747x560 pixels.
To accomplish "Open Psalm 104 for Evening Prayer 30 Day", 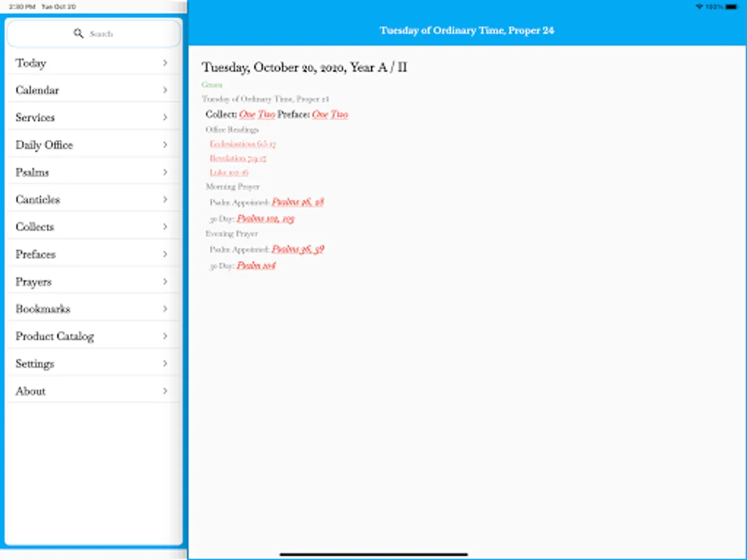I will click(x=255, y=265).
